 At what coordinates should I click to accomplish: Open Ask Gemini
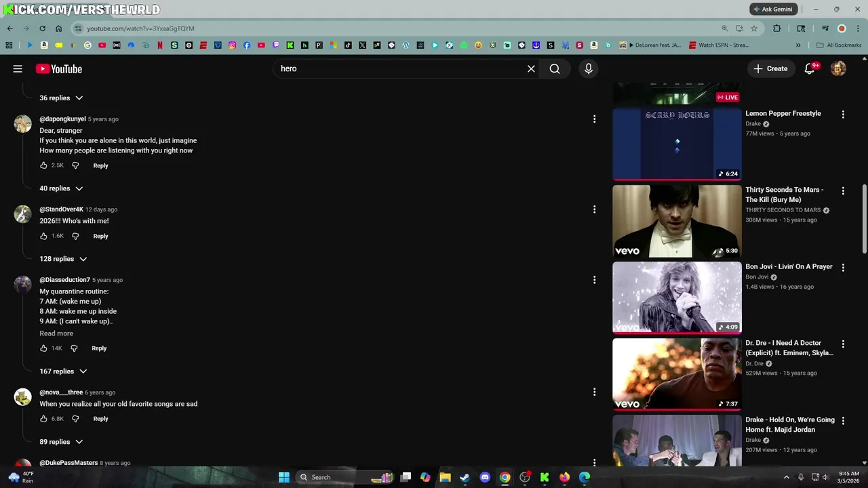(772, 9)
